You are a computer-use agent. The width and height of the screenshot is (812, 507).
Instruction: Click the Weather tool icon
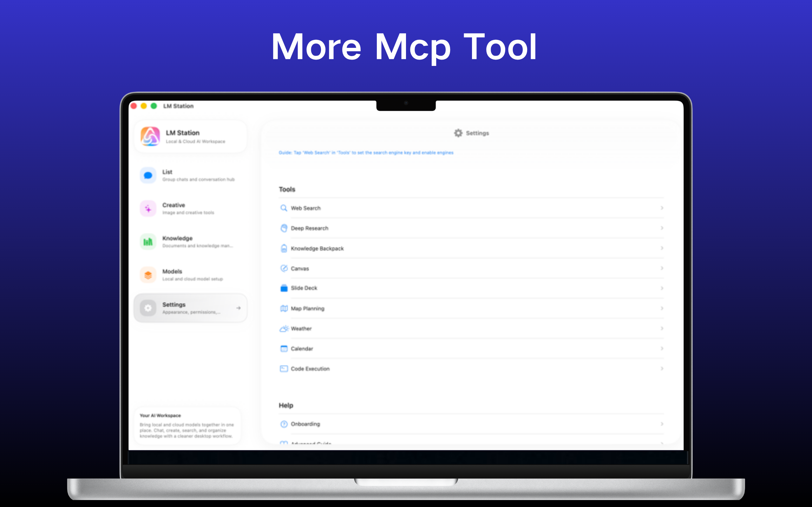pos(284,329)
